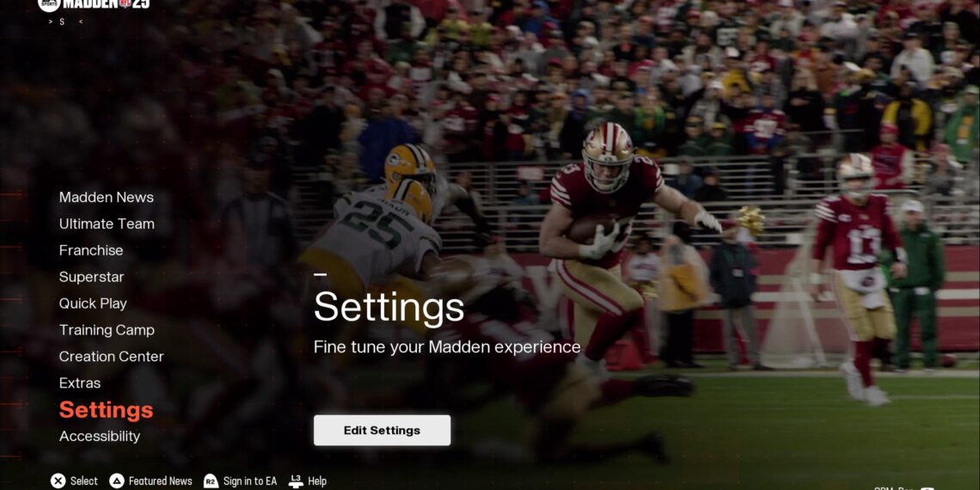Open the Accessibility menu item
Image resolution: width=980 pixels, height=490 pixels.
[x=100, y=436]
